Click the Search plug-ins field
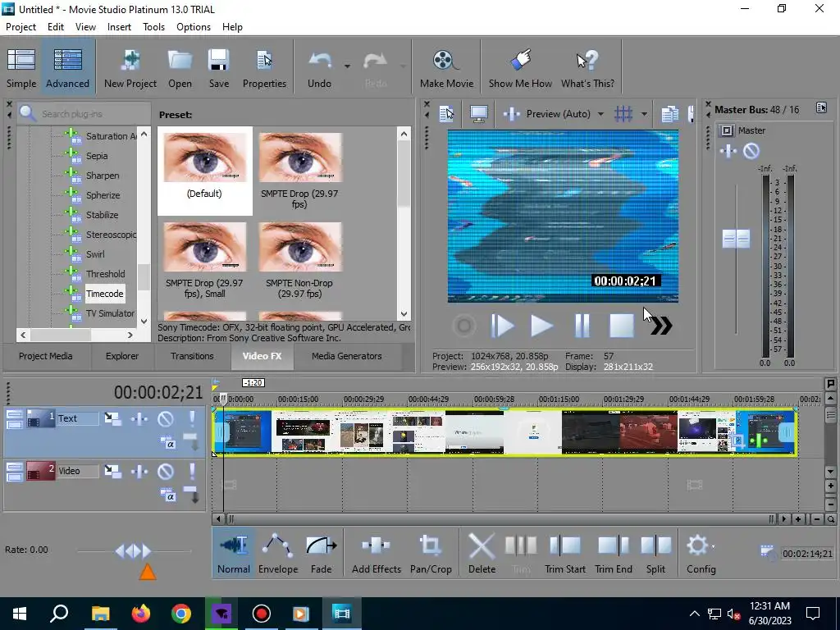The image size is (840, 630). point(84,113)
